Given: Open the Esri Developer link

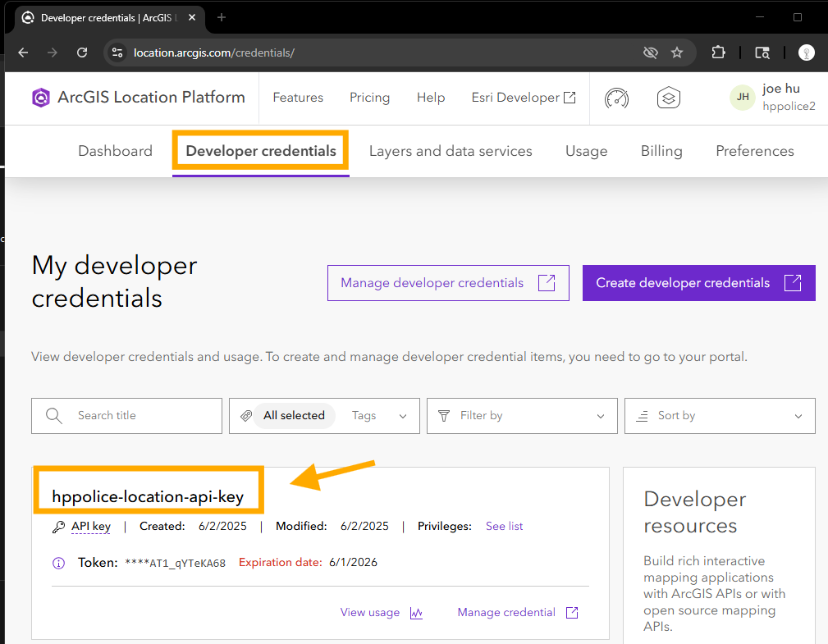Looking at the screenshot, I should (x=524, y=98).
